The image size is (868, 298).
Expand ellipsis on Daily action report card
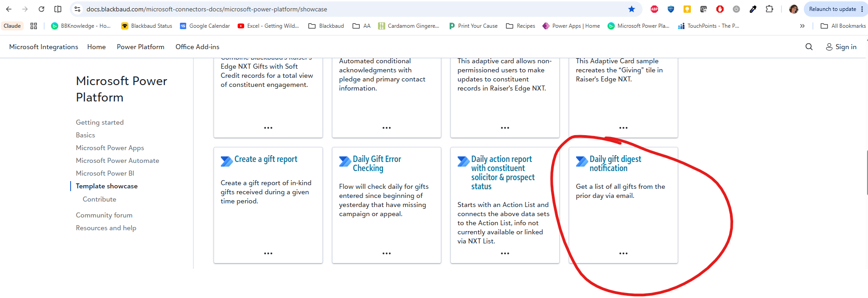click(x=505, y=253)
